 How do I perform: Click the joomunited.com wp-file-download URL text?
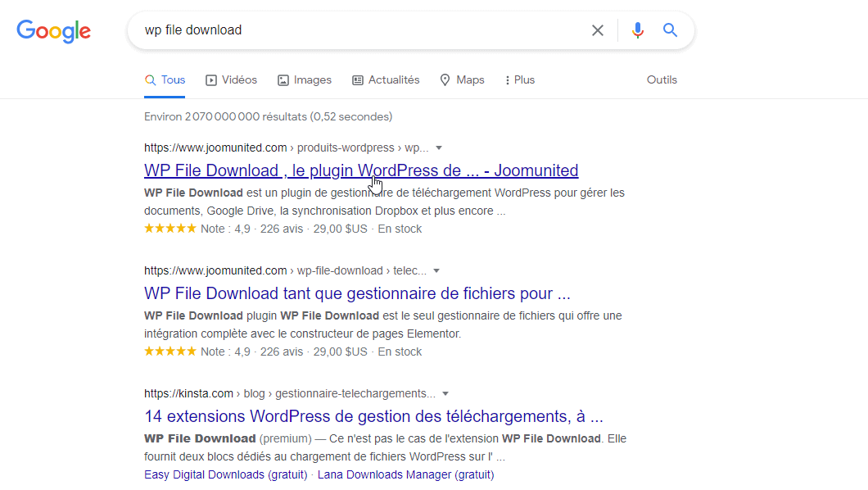pos(286,270)
